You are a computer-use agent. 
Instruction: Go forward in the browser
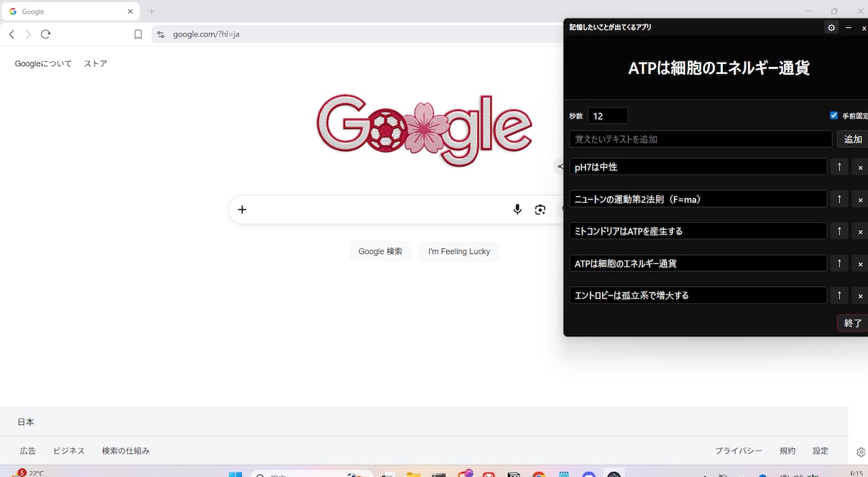[28, 34]
